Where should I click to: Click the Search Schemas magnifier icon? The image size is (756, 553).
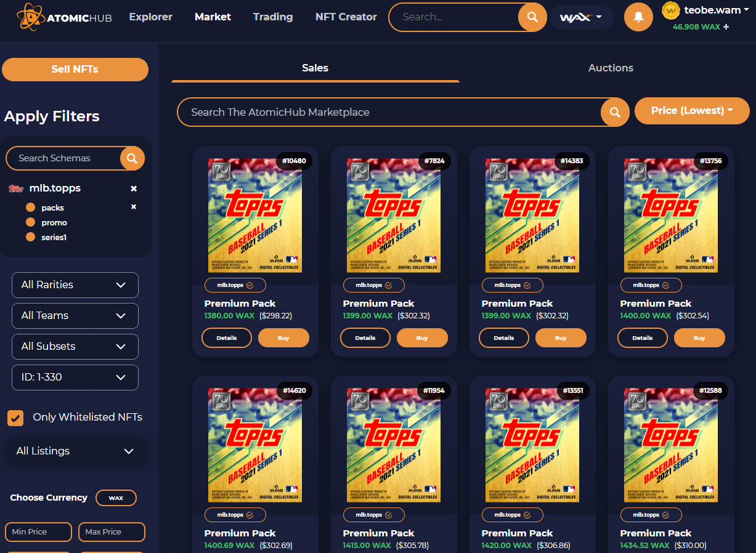tap(132, 158)
